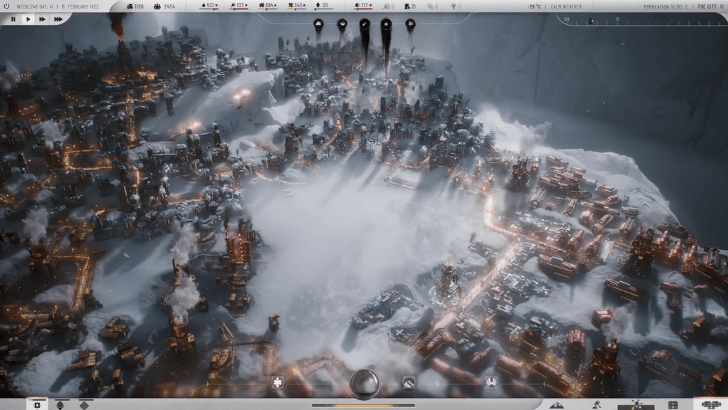Open the faction icon right of orb
Image resolution: width=728 pixels, height=410 pixels.
[409, 383]
